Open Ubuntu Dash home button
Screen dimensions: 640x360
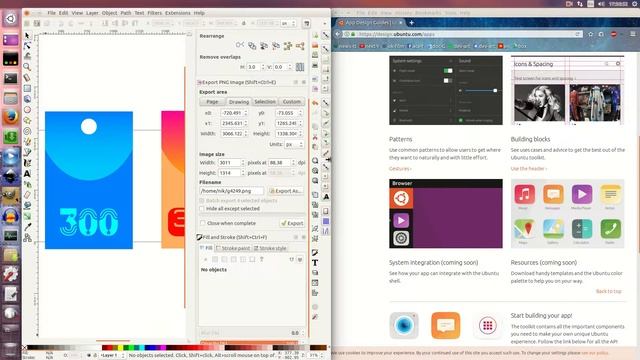point(11,19)
